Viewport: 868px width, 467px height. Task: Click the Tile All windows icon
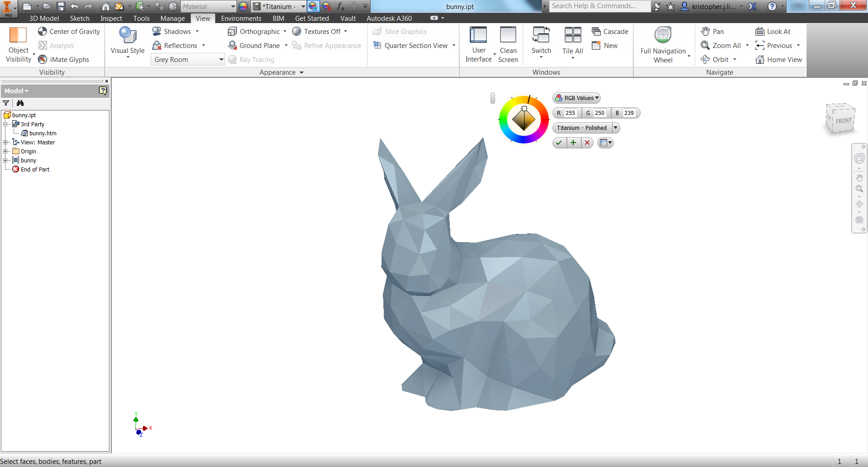pos(573,35)
